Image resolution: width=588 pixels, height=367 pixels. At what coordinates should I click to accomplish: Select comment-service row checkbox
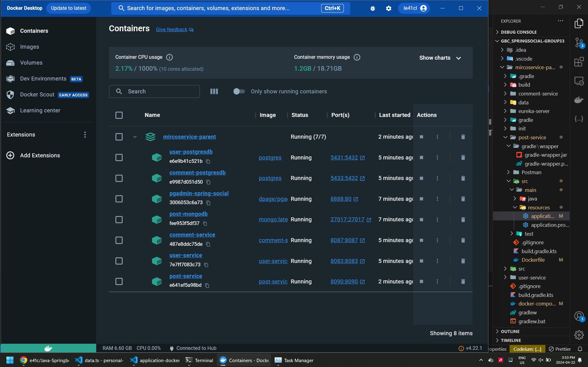click(119, 240)
